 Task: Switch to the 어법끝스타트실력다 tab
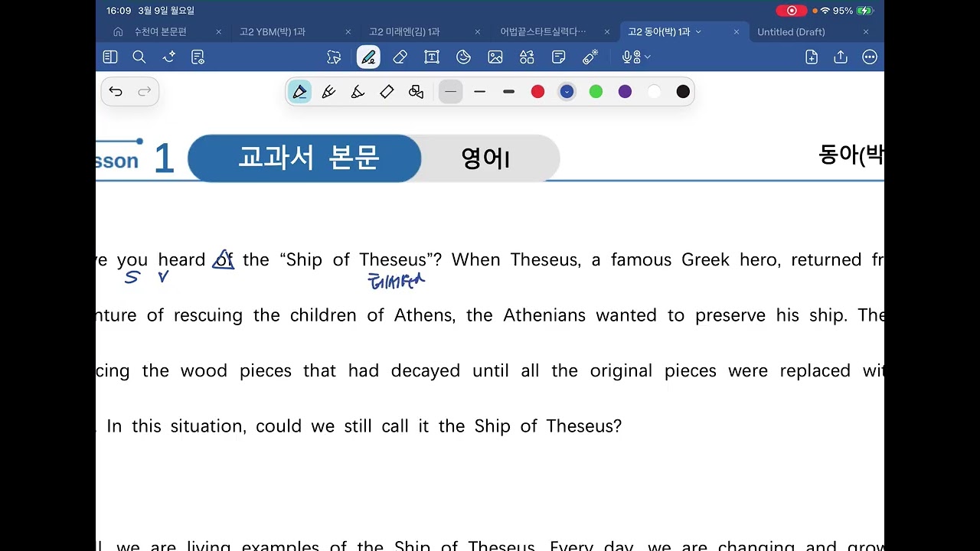tap(543, 32)
